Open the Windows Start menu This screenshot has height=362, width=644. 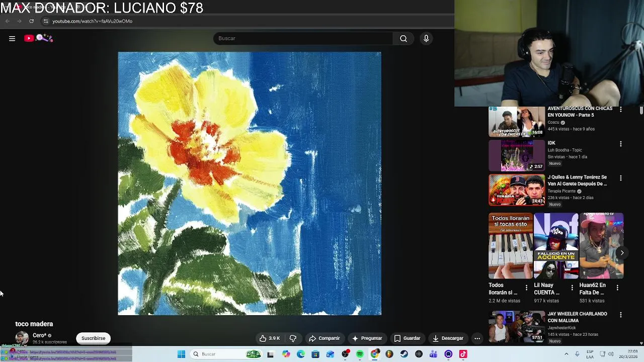(x=182, y=354)
